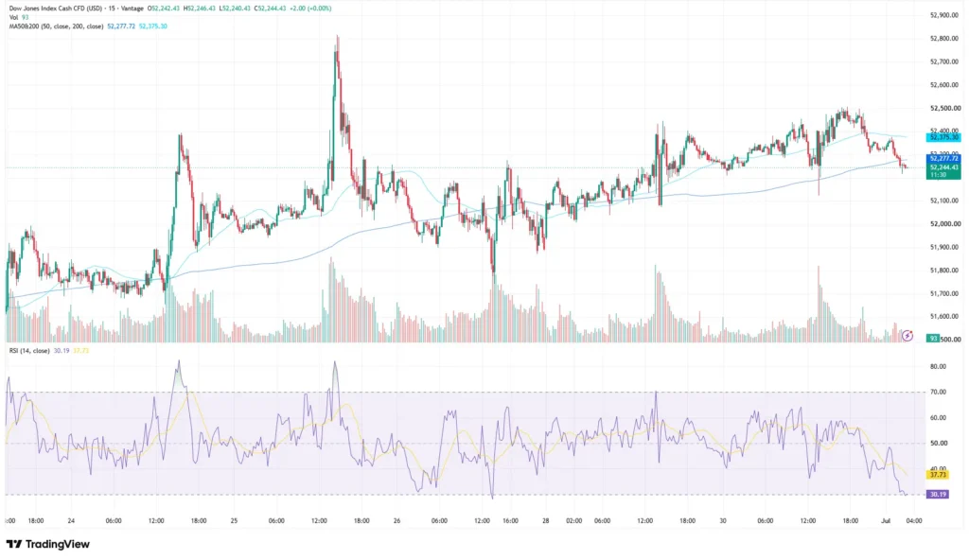Image resolution: width=969 pixels, height=560 pixels.
Task: Click the Vol indicator label
Action: 13,17
